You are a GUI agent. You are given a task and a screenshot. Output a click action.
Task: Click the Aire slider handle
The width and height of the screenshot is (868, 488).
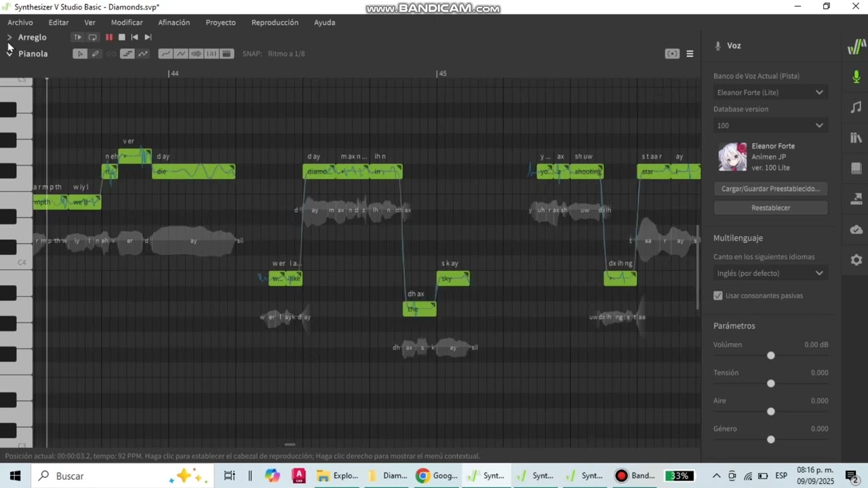(x=770, y=411)
